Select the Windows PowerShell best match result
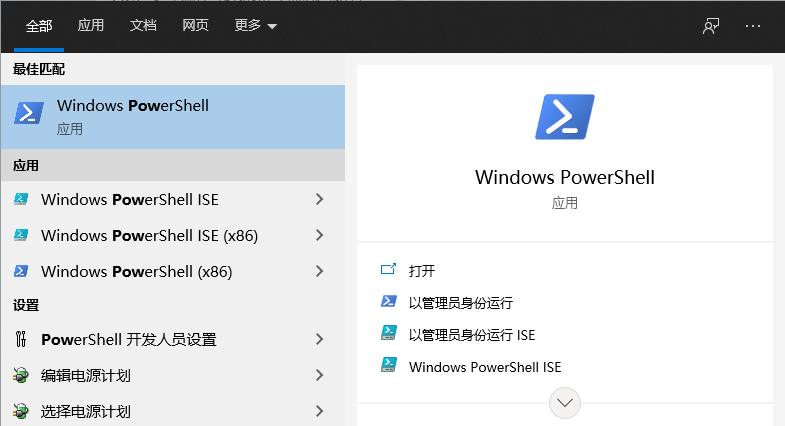This screenshot has height=426, width=785. pos(173,117)
